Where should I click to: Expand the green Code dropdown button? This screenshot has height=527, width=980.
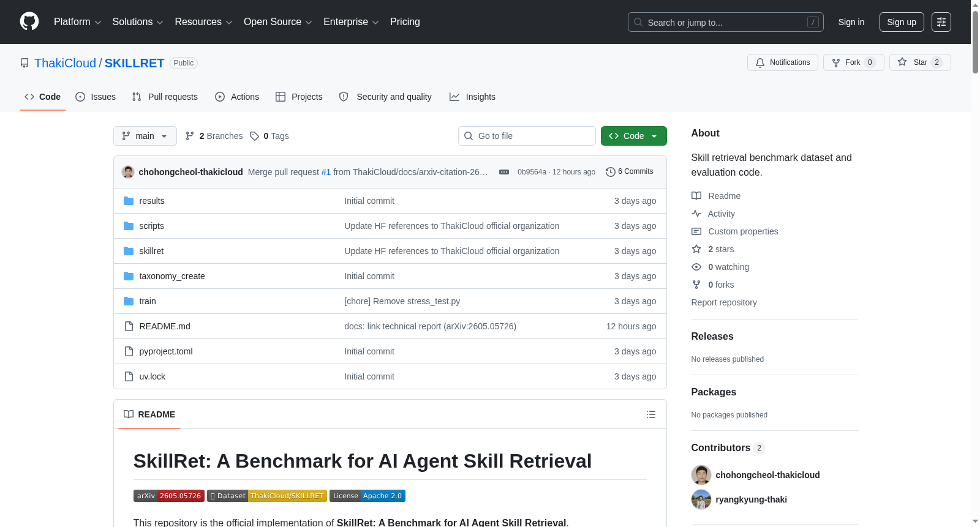point(634,136)
